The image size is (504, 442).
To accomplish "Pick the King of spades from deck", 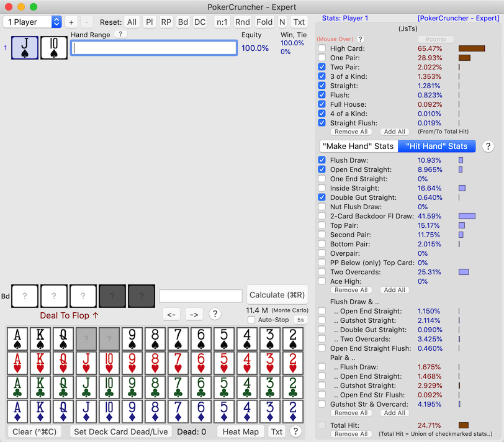I will click(x=40, y=339).
